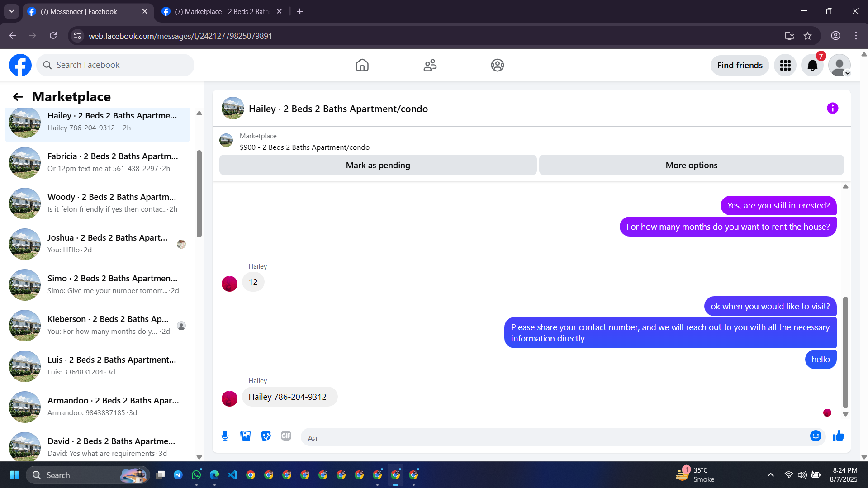The image size is (868, 488).
Task: Open Fabricia's conversation
Action: point(97,163)
